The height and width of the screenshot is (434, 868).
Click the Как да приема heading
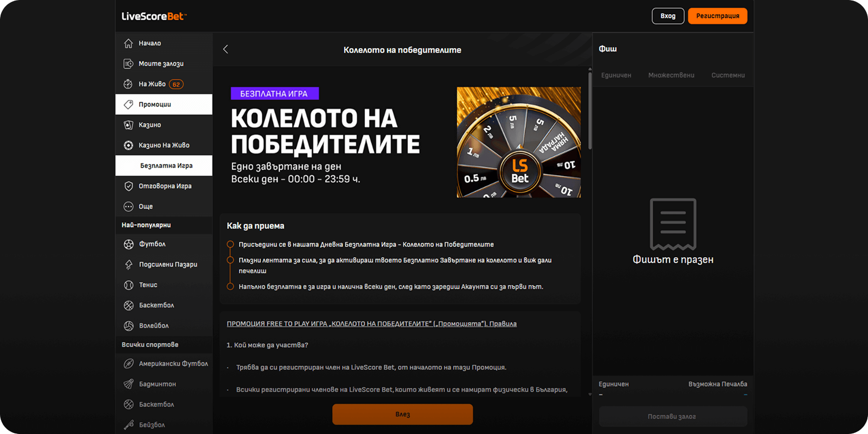click(x=255, y=226)
